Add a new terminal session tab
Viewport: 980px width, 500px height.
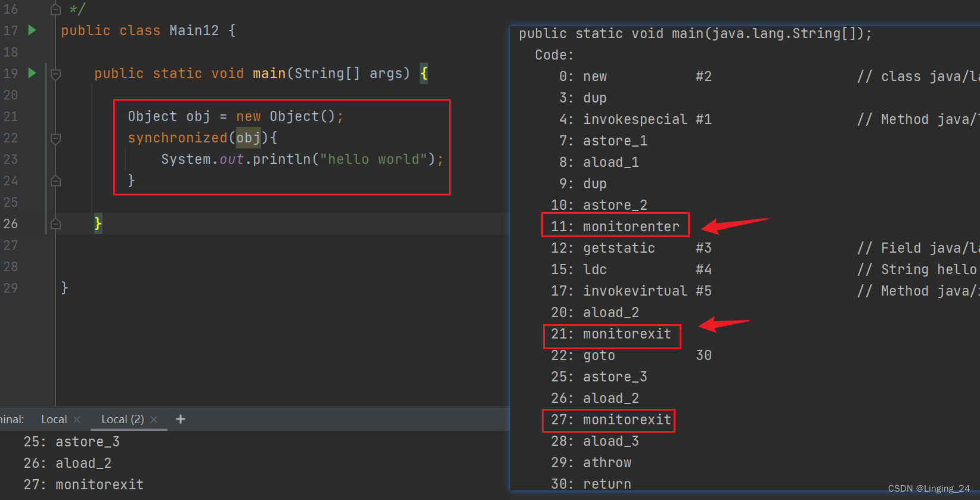(181, 419)
